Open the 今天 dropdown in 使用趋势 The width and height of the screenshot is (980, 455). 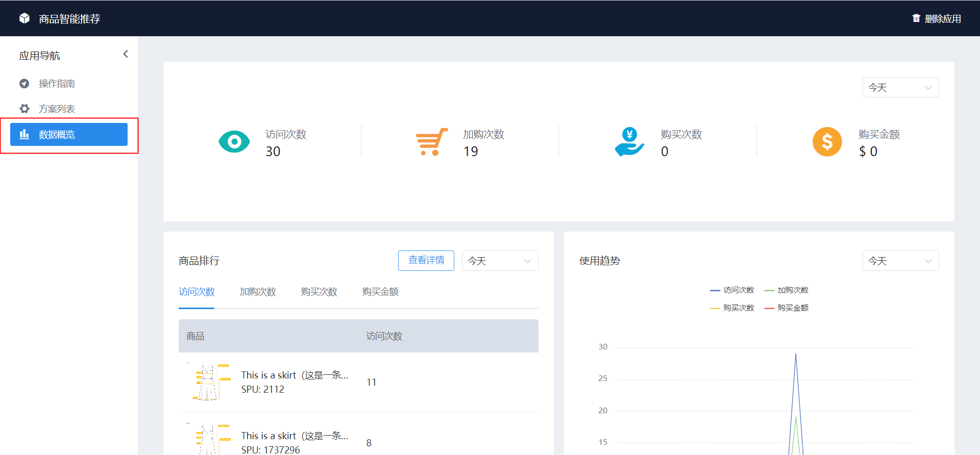(900, 261)
